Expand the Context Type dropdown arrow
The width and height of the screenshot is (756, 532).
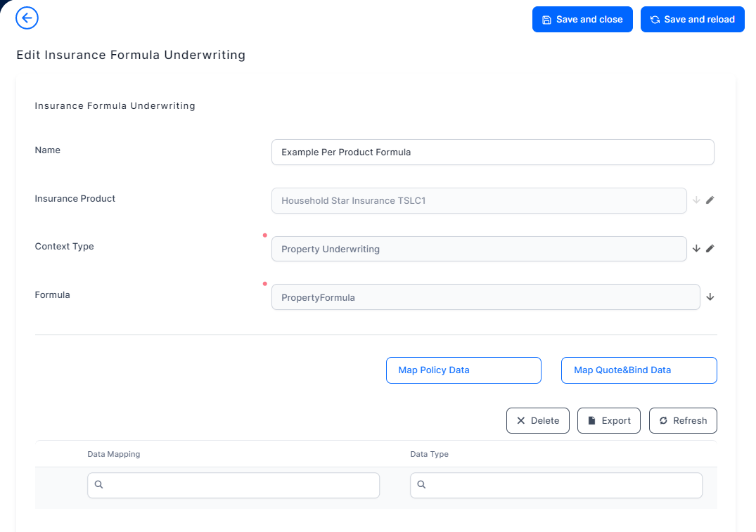click(696, 249)
